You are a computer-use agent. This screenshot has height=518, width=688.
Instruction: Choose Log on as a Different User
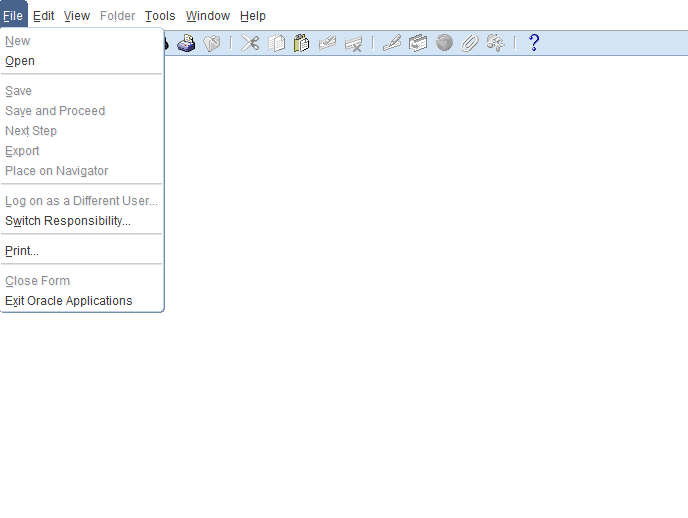point(82,201)
